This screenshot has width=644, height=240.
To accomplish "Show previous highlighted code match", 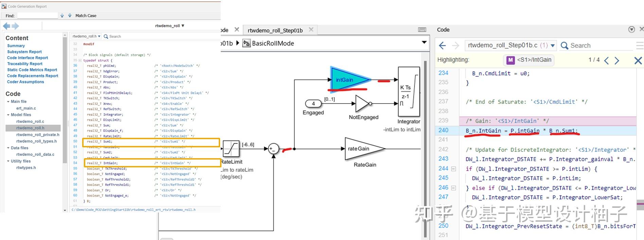I will coord(606,60).
